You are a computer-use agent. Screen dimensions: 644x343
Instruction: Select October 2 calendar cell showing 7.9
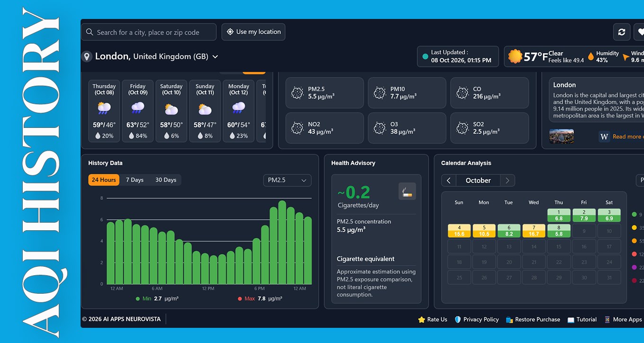coord(584,215)
